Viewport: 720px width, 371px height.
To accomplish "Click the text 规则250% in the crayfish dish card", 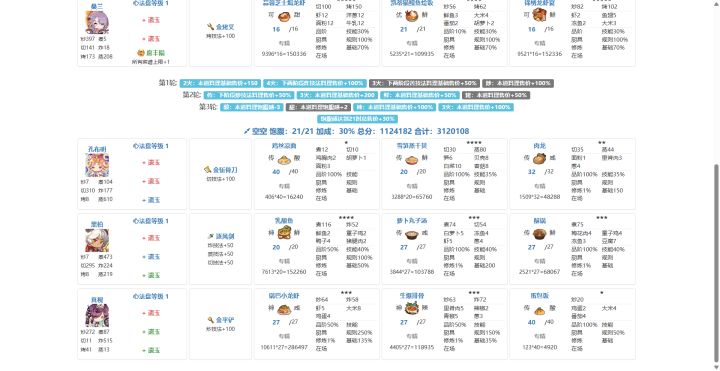I will (x=359, y=332).
